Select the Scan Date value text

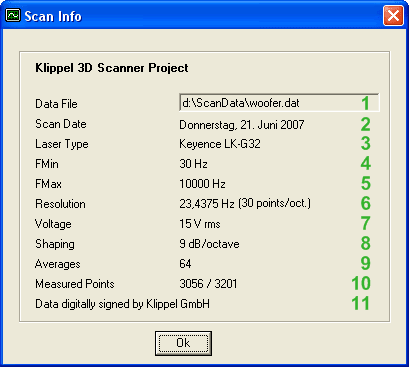[242, 125]
